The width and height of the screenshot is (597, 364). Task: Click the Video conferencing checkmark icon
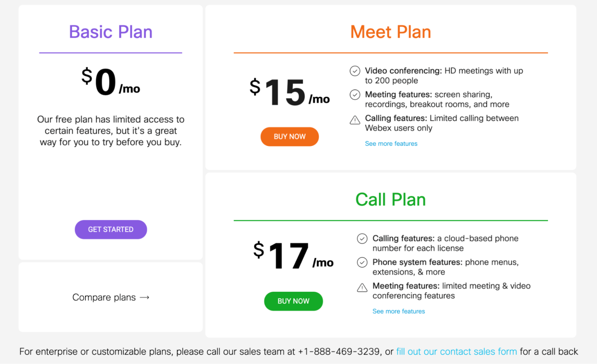pos(355,71)
